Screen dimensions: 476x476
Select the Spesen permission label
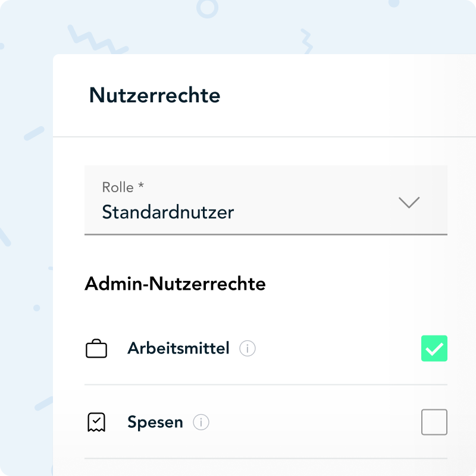155,422
